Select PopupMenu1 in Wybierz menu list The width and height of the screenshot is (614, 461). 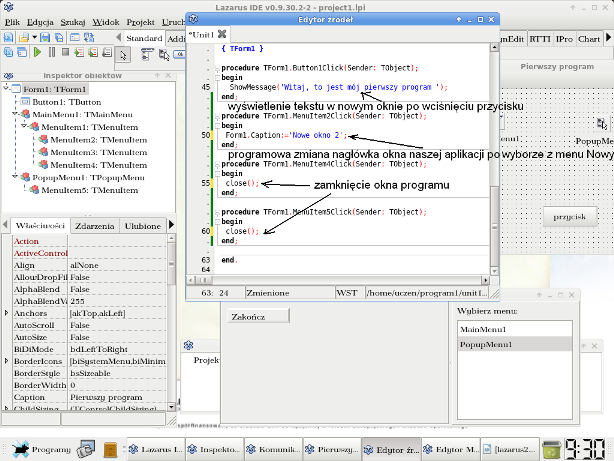tap(515, 344)
